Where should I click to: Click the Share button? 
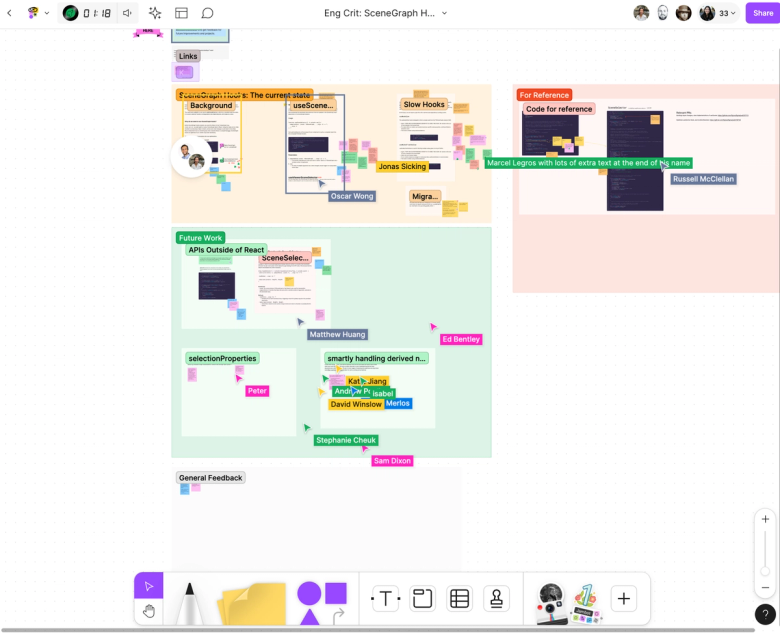[763, 13]
